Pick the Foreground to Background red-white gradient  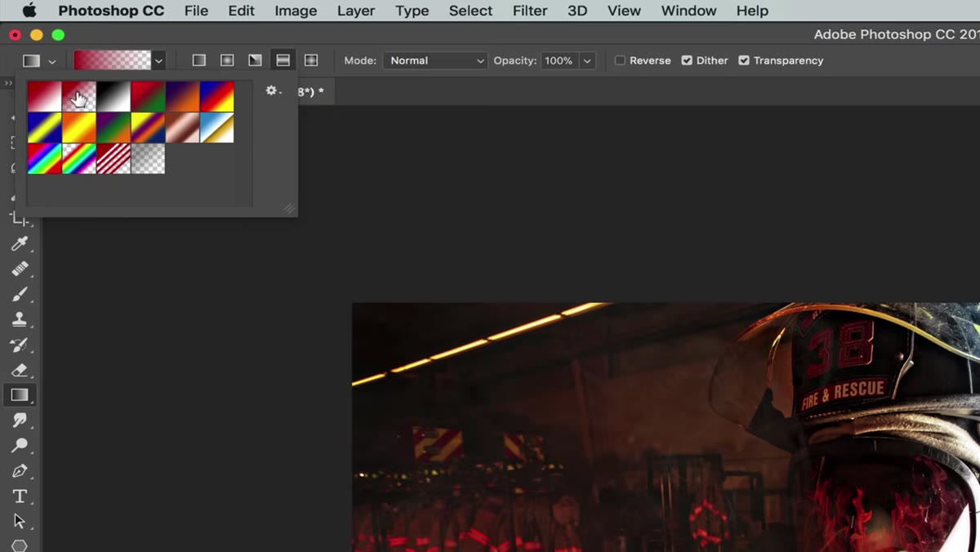click(44, 96)
